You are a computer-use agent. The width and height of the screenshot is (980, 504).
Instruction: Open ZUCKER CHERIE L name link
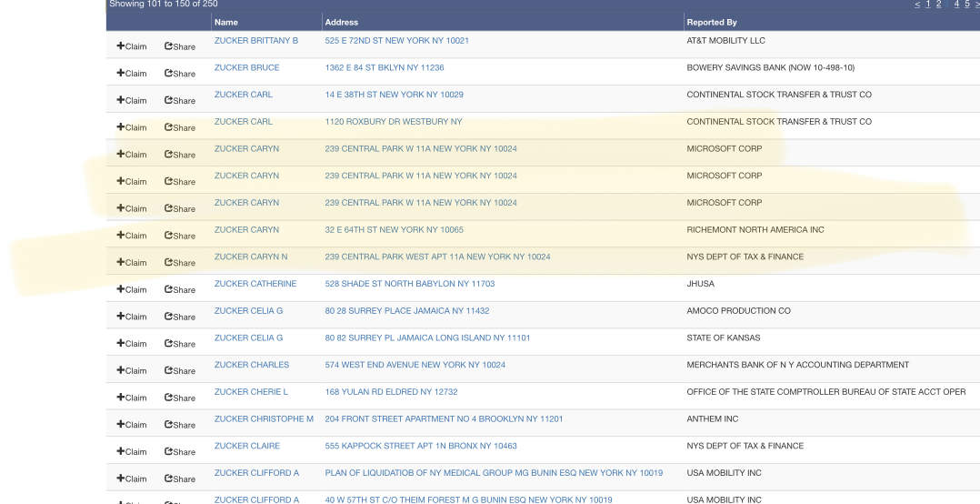pyautogui.click(x=251, y=392)
